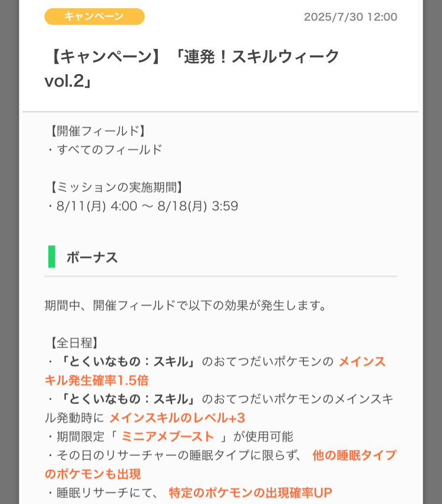Click the 連発!スキルウィーク vol.2 title
Viewport: 442px width, 504px height.
point(192,68)
